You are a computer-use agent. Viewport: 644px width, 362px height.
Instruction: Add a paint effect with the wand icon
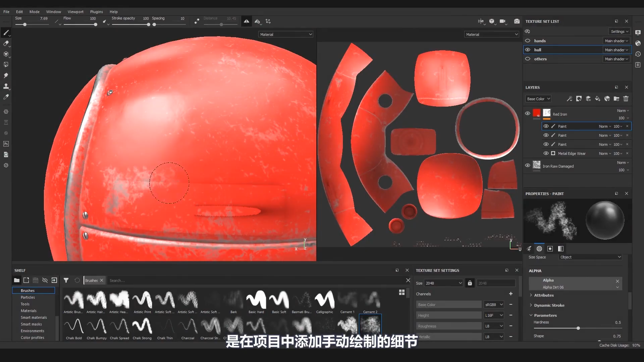click(569, 99)
